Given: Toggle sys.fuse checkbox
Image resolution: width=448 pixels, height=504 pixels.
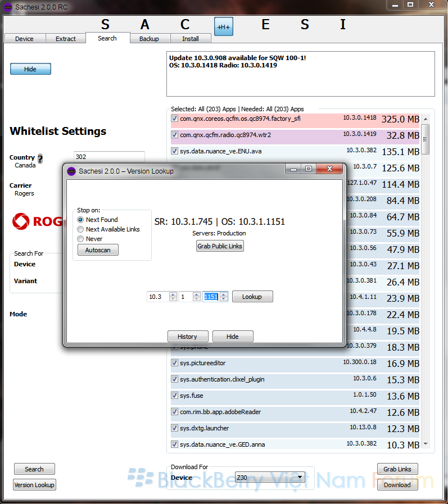Looking at the screenshot, I should click(x=174, y=396).
